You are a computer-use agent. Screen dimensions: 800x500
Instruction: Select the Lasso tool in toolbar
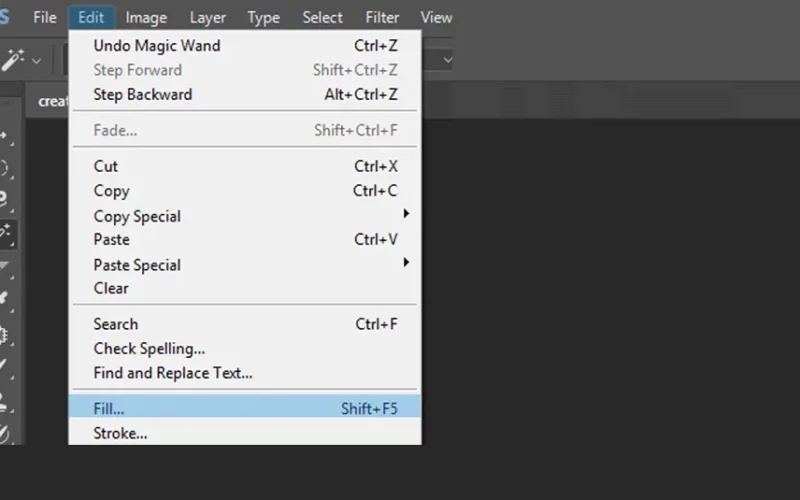click(x=5, y=200)
